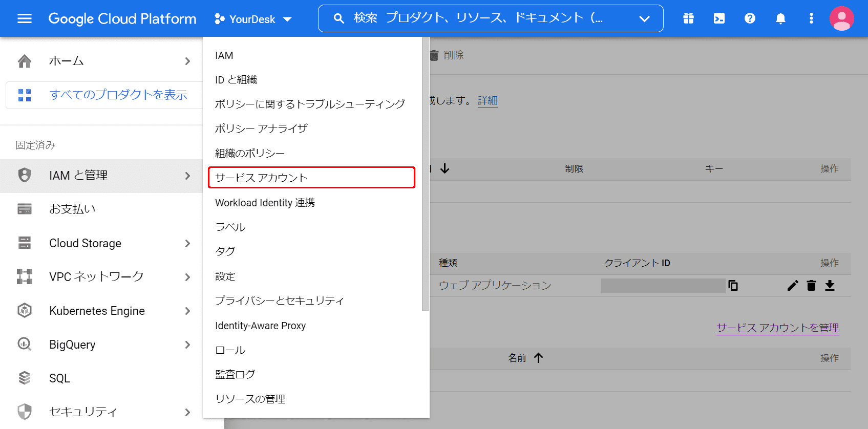Expand IAM と管理 submenu chevron
Screen dimensions: 868x429
pos(187,176)
